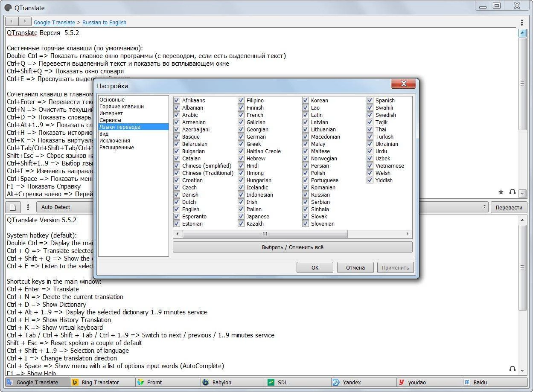Switch to the Yandex service tab
Image resolution: width=533 pixels, height=392 pixels.
click(x=364, y=382)
